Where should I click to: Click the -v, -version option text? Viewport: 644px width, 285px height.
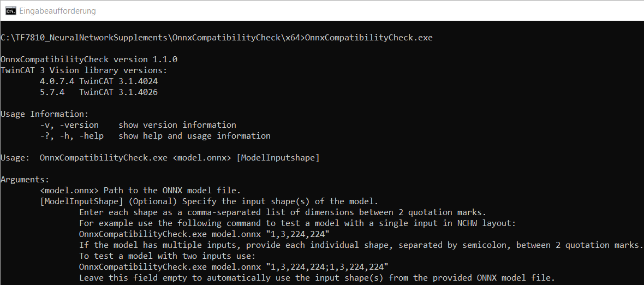click(69, 125)
